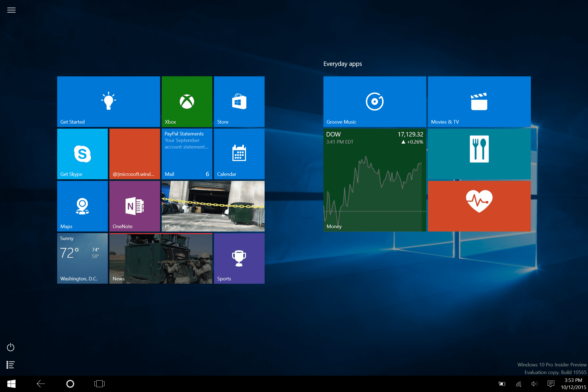This screenshot has width=588, height=392.
Task: Click the Everyday apps group title
Action: pos(342,64)
